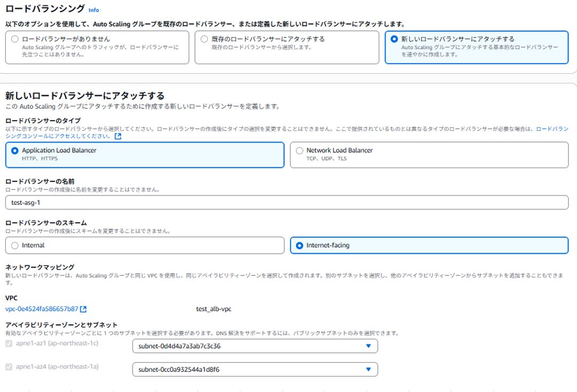Click dropdown arrow on subnet-0cc0a932544a1d8f6
Viewport: 577px width, 392px height.
[x=368, y=369]
